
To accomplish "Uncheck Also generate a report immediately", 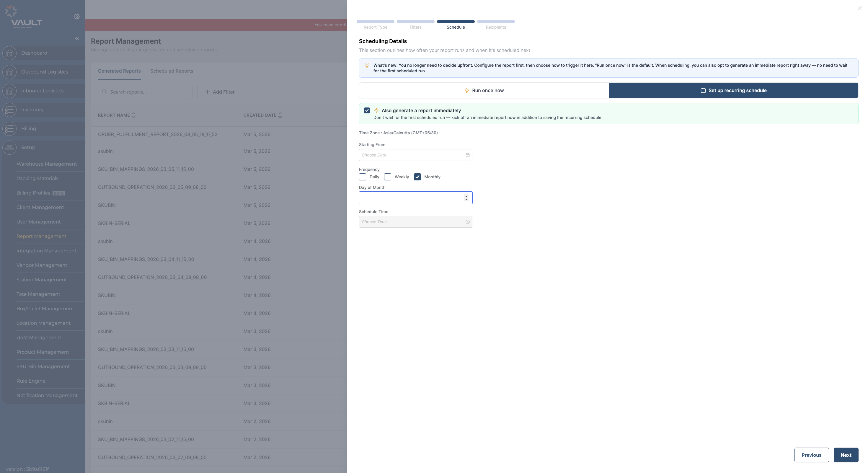I will tap(367, 110).
